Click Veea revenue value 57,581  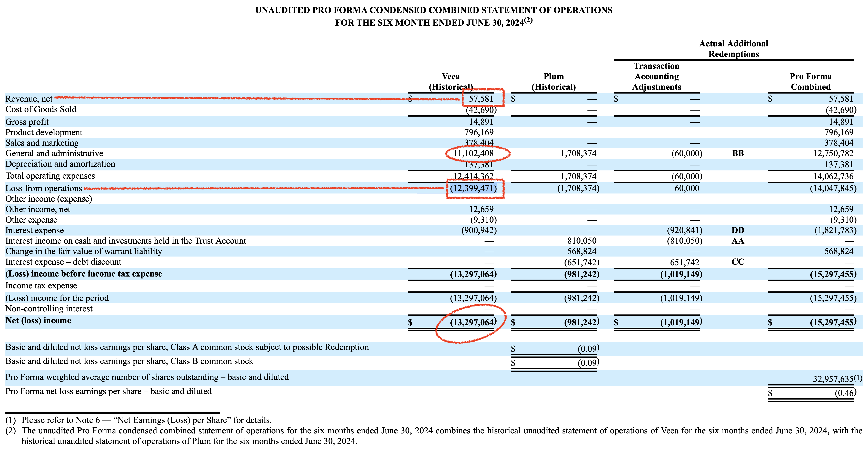point(481,99)
